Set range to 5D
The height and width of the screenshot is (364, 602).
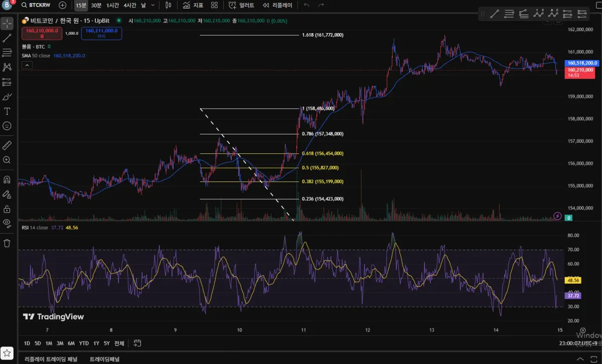tap(38, 343)
